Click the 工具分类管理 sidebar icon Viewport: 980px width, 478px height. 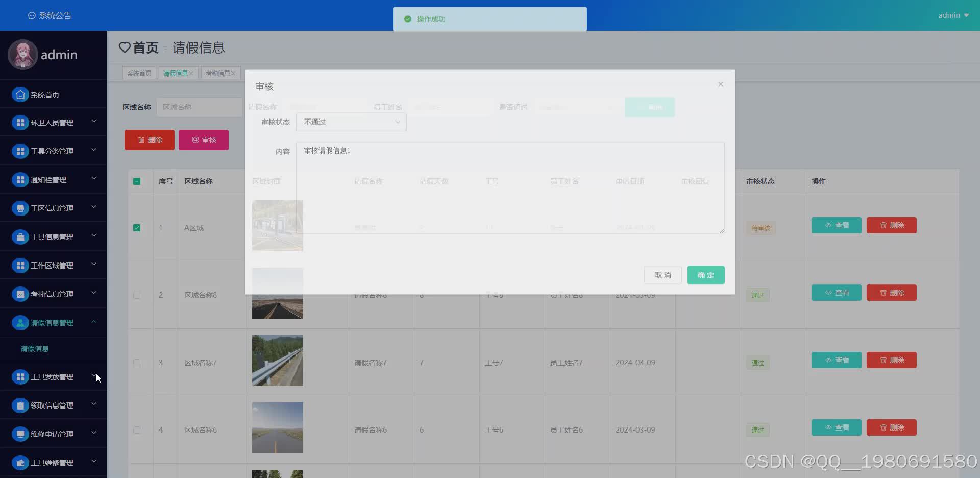(20, 151)
